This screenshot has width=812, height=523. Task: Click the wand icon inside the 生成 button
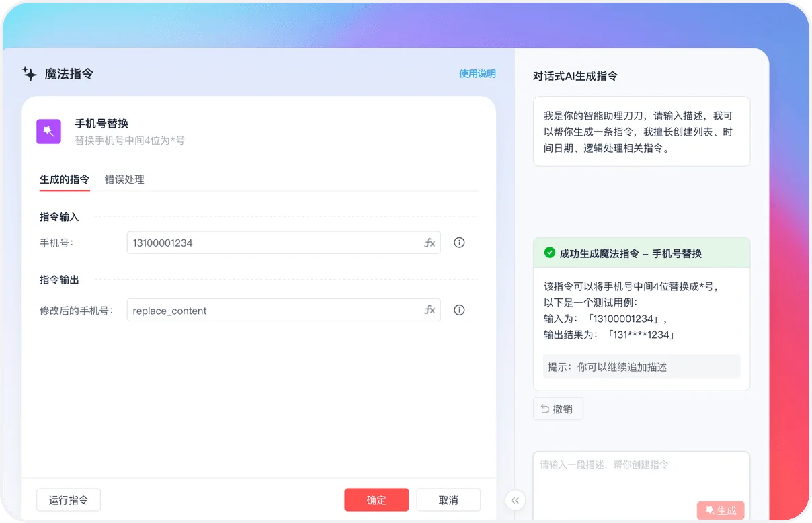click(x=709, y=510)
